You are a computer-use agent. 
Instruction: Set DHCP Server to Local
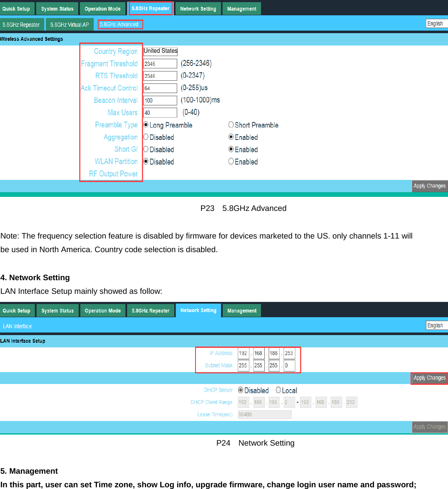pos(278,390)
